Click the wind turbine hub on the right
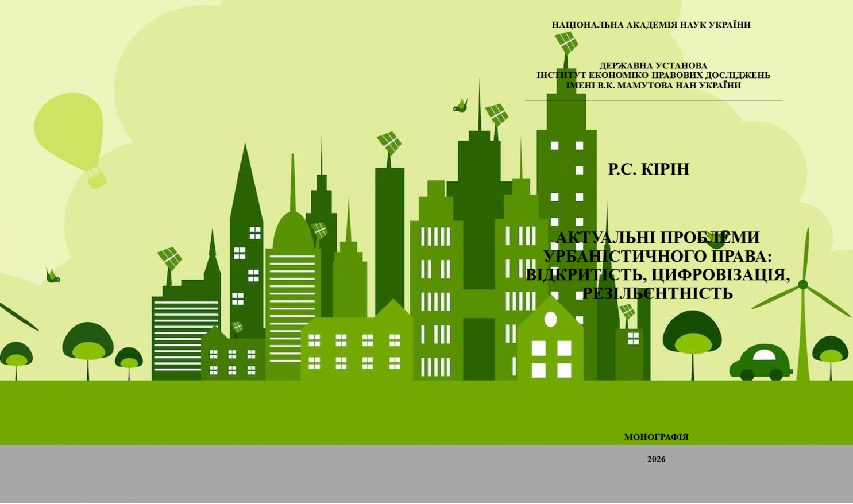 coord(803,285)
